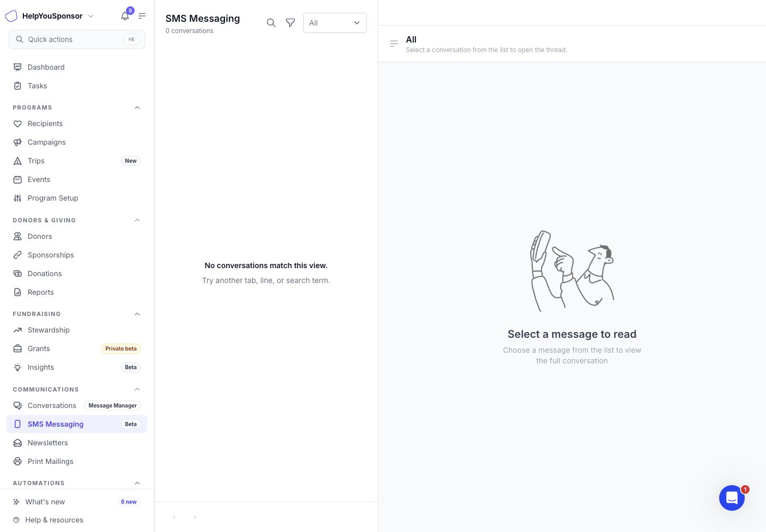This screenshot has width=766, height=532.
Task: Collapse the Automations section
Action: click(137, 483)
